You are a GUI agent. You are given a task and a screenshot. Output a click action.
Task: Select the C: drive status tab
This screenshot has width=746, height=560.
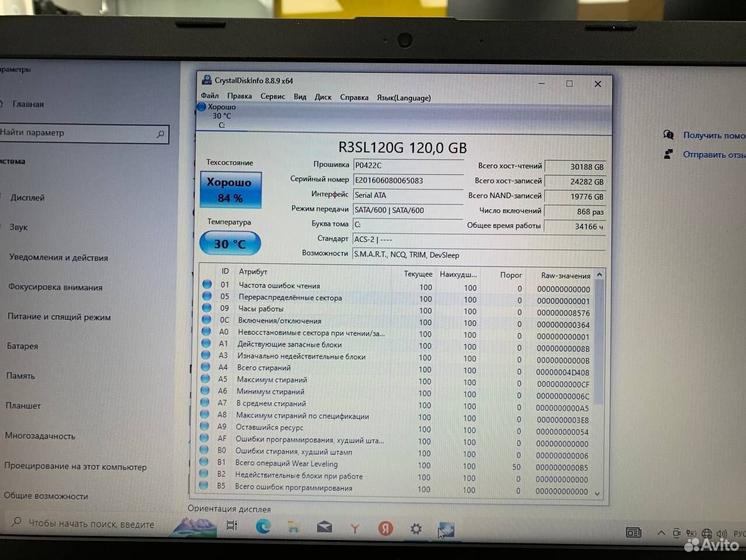point(220,116)
